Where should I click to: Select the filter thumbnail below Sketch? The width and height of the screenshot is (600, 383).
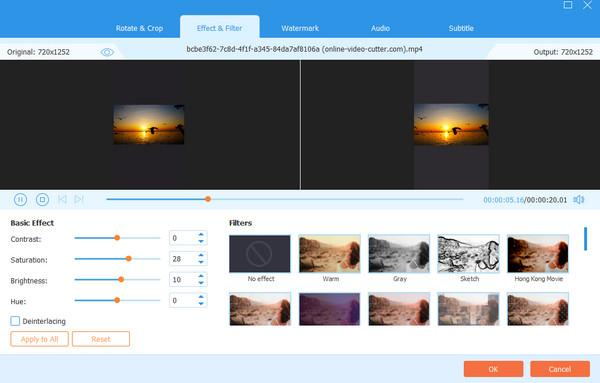tap(468, 309)
